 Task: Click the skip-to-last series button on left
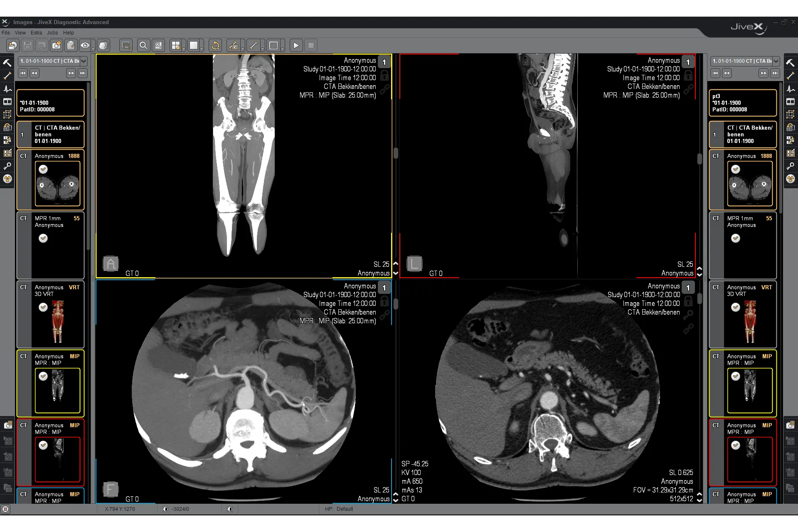pyautogui.click(x=83, y=73)
